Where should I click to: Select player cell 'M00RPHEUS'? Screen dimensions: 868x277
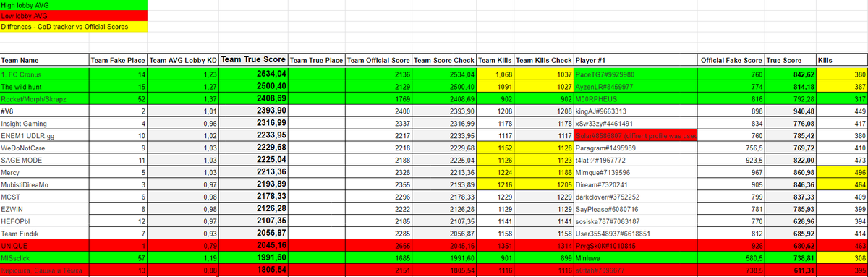(x=636, y=99)
